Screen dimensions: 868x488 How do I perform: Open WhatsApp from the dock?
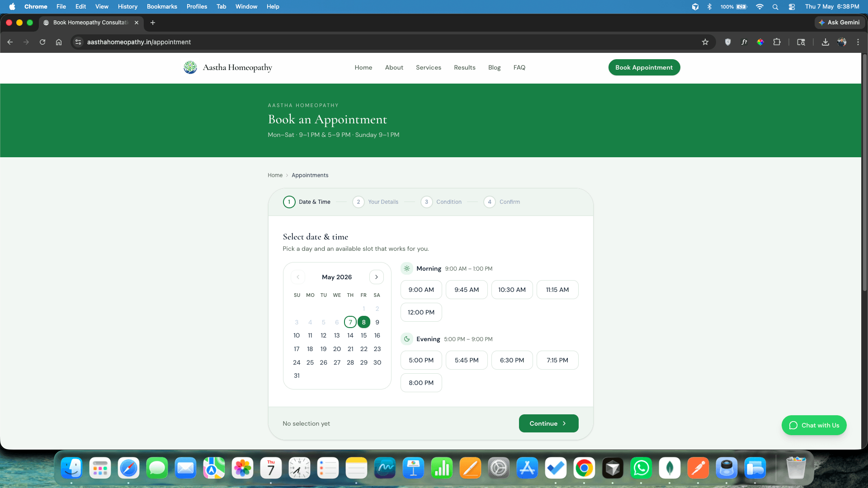pos(641,468)
